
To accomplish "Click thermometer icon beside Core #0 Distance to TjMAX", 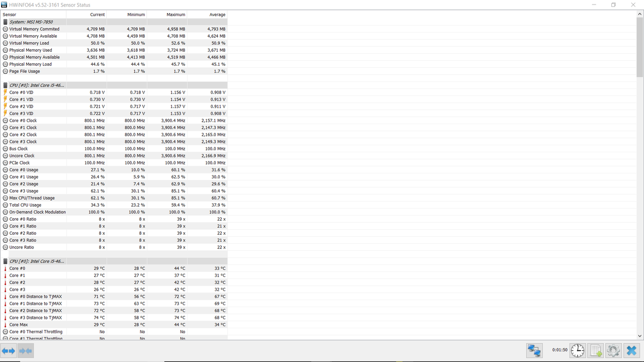I will (x=5, y=297).
